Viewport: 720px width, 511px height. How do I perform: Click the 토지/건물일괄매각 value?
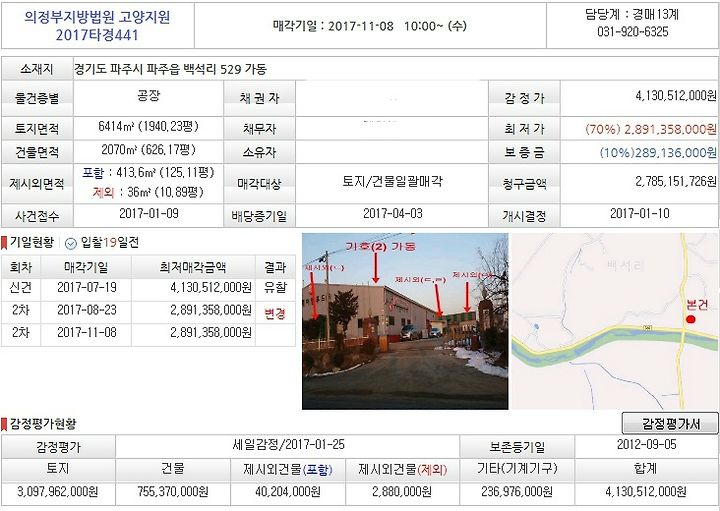392,181
